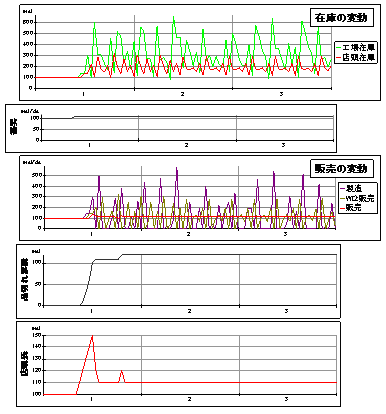This screenshot has width=386, height=414.
Task: Click the purple 製造 legend line marker
Action: 342,188
